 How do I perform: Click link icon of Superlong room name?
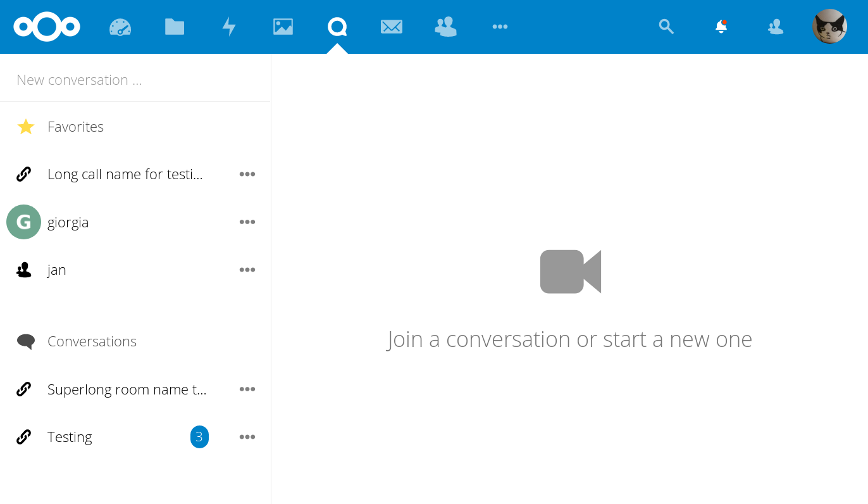[24, 389]
